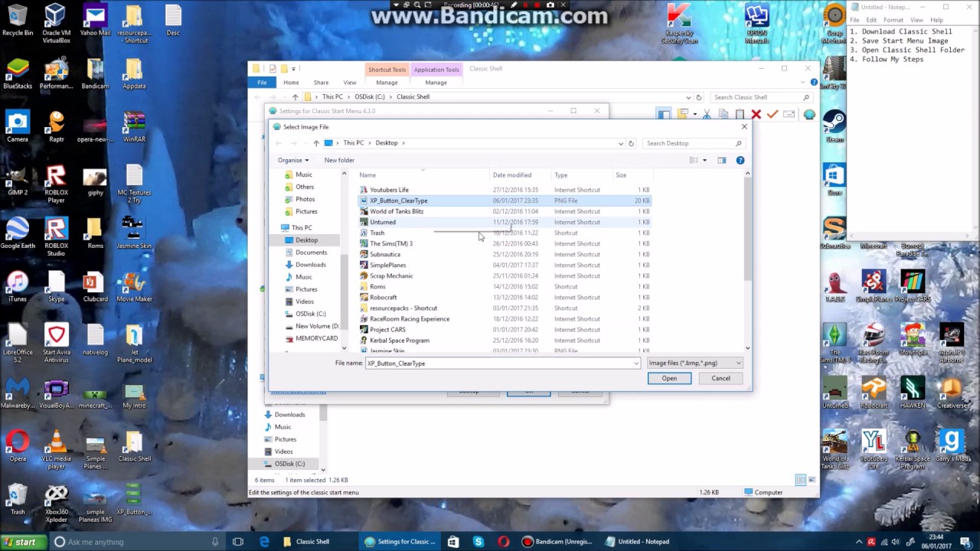980x551 pixels.
Task: Click the orange checkmark apply icon
Action: (772, 113)
